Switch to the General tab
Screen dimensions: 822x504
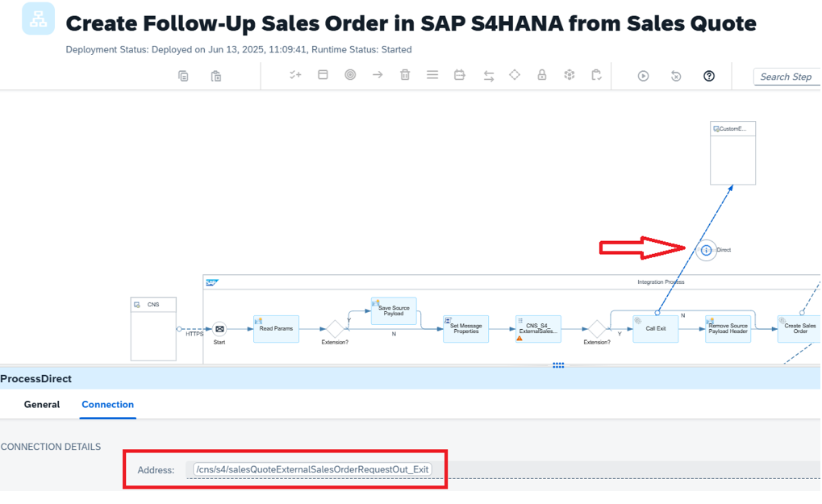tap(42, 405)
